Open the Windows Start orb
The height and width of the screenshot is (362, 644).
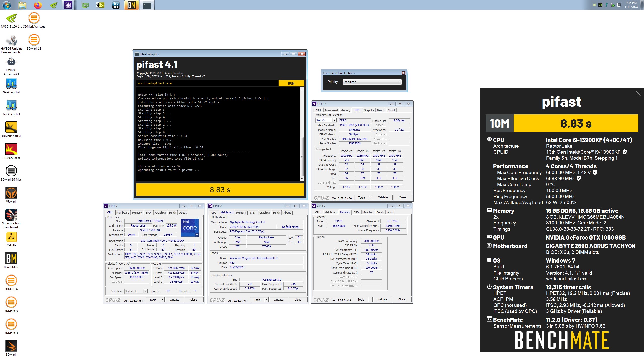pyautogui.click(x=7, y=5)
